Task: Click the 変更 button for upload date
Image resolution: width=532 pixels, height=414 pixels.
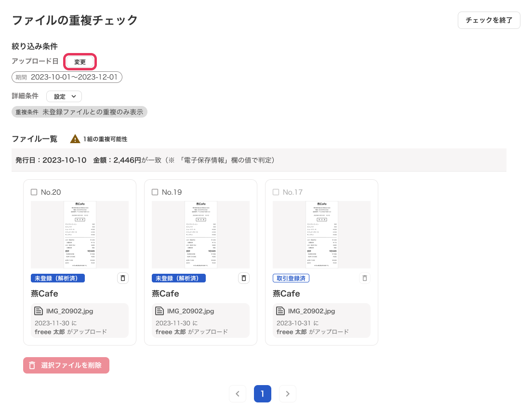Action: pyautogui.click(x=80, y=62)
